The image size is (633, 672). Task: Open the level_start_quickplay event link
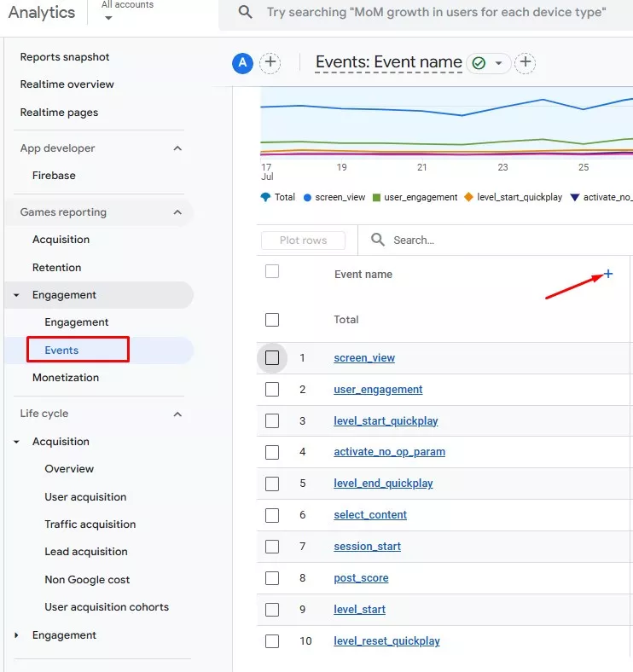[386, 421]
